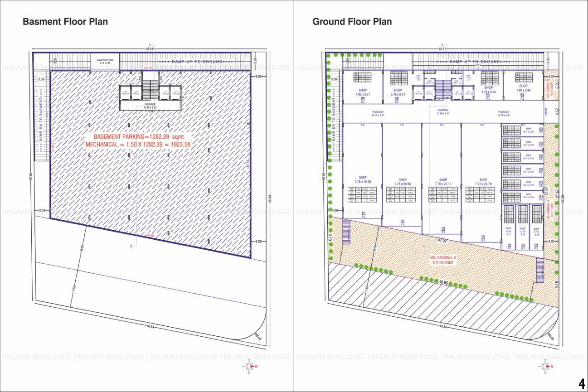Click the 'SHOP 7.78 x 19.00' label
Image resolution: width=588 pixels, height=392 pixels.
point(363,179)
